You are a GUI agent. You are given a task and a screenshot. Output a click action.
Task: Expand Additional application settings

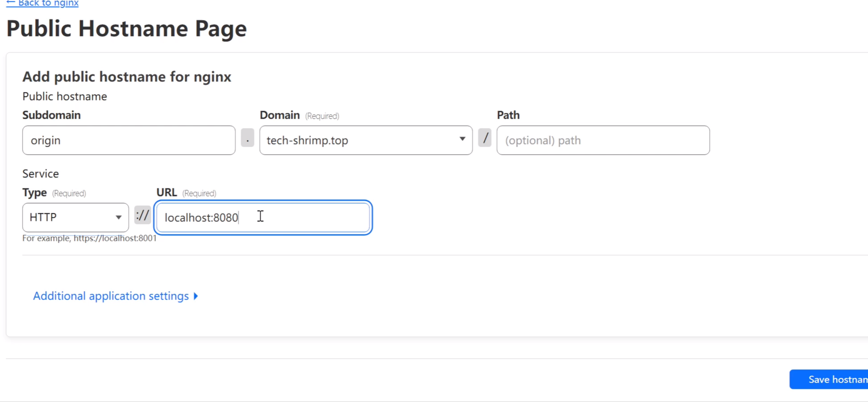(111, 296)
